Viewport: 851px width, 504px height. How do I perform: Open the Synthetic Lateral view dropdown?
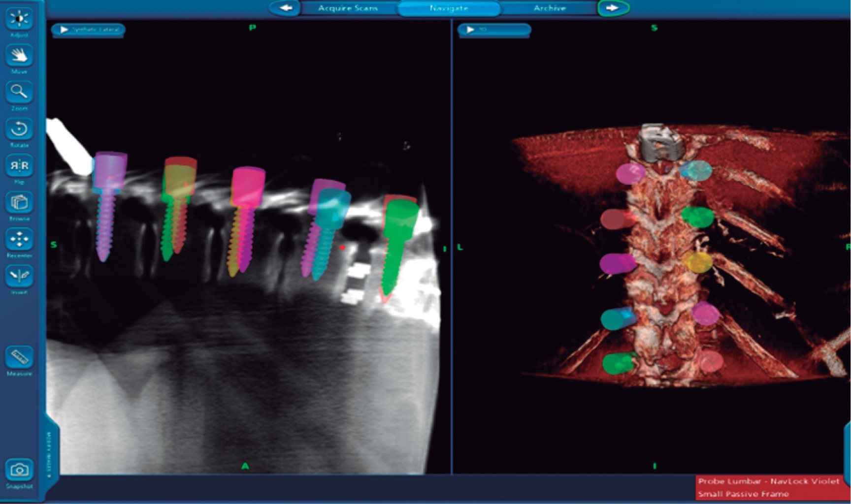tap(88, 30)
